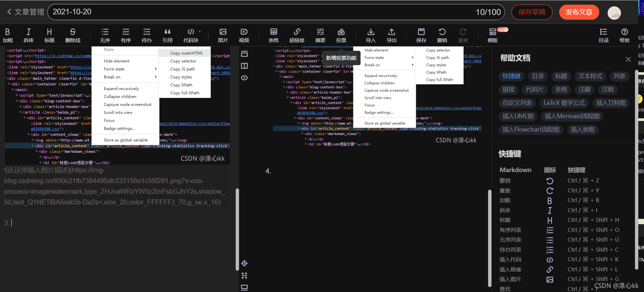
Task: Select the 目录 help tag
Action: click(x=538, y=76)
